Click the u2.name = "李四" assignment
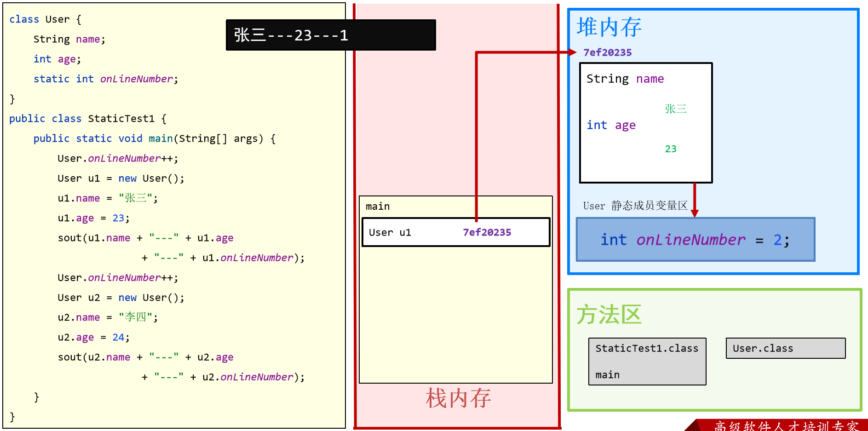This screenshot has width=868, height=431. tap(108, 317)
